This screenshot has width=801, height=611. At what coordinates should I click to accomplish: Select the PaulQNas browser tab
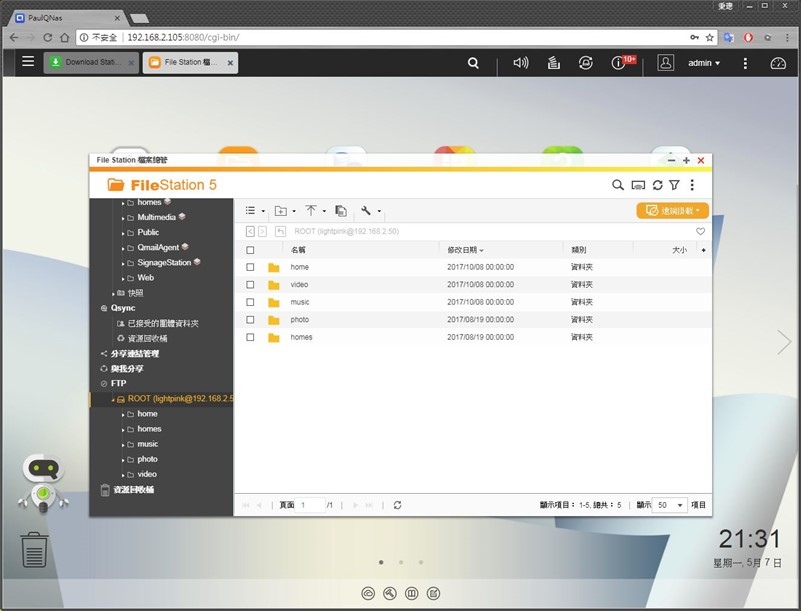[x=66, y=18]
